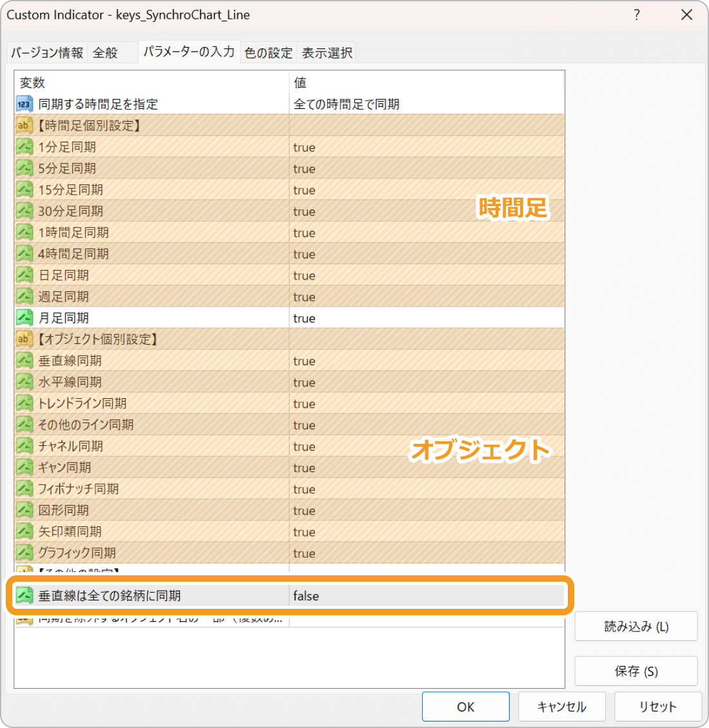Click the ab icon beside 【時間足個別設定】
This screenshot has width=709, height=728.
pos(24,126)
